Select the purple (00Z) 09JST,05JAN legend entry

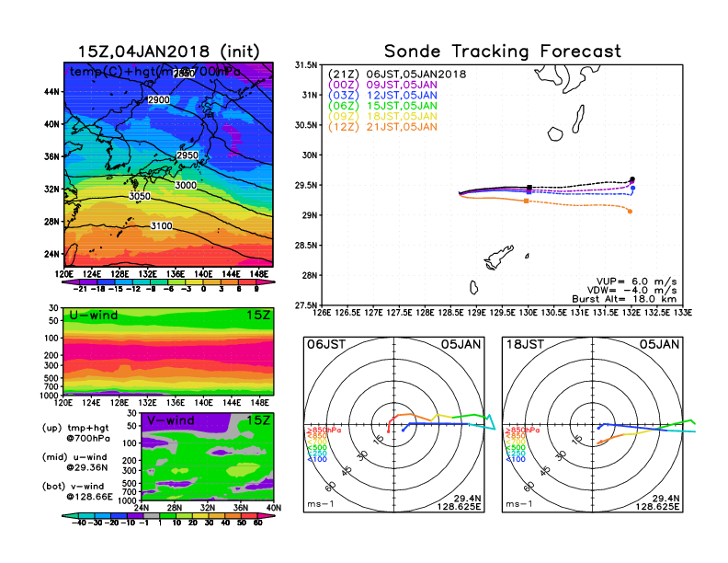tap(382, 85)
